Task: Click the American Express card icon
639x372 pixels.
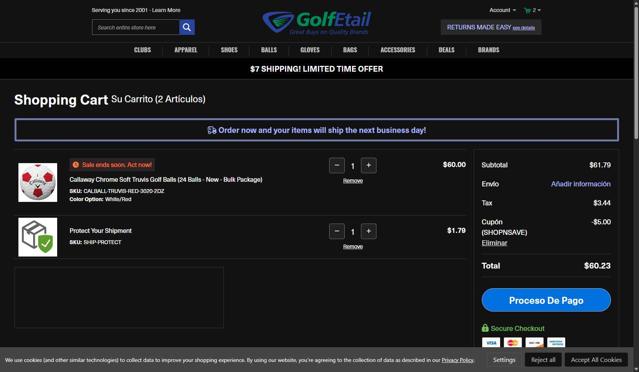Action: point(556,342)
